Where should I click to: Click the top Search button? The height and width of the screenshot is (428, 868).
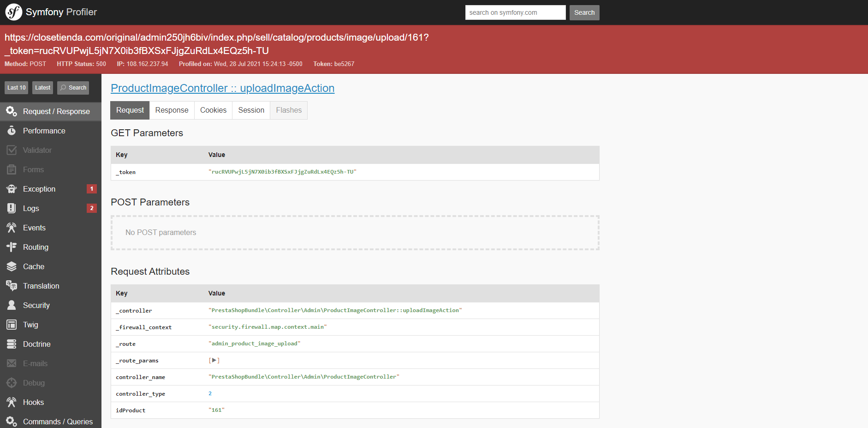(x=584, y=12)
